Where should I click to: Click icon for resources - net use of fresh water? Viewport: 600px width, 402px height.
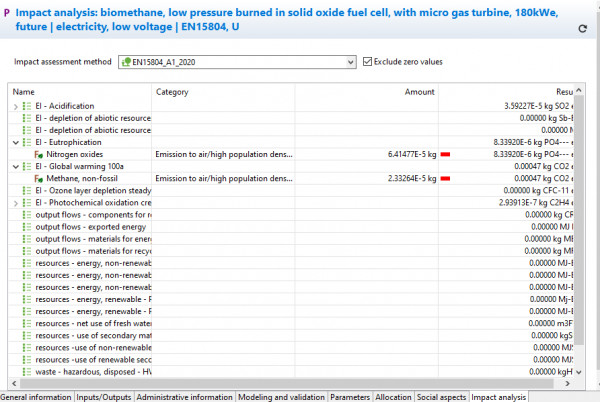(x=27, y=324)
